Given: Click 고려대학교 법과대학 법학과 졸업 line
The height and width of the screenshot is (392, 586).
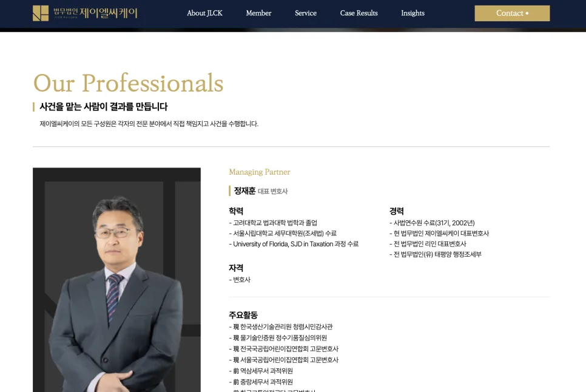Looking at the screenshot, I should [x=273, y=223].
